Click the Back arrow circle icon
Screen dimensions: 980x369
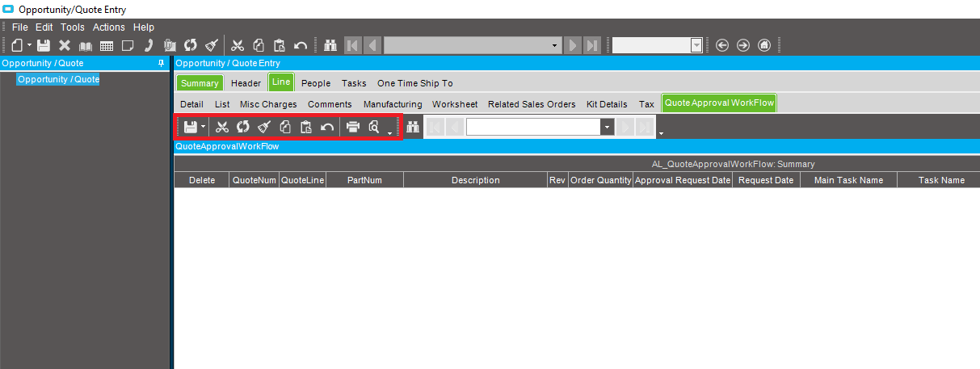(x=722, y=45)
